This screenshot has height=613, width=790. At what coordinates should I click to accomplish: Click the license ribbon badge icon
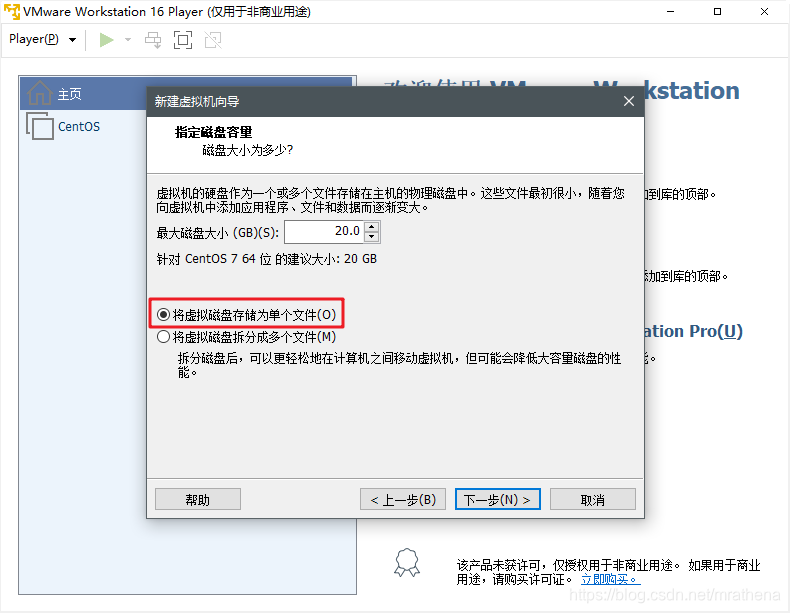(x=407, y=563)
